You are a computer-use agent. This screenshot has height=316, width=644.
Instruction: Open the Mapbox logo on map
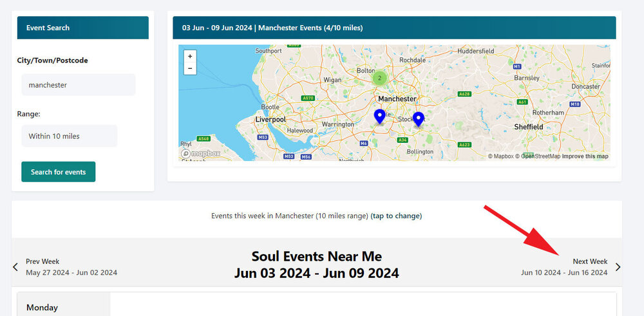[200, 153]
